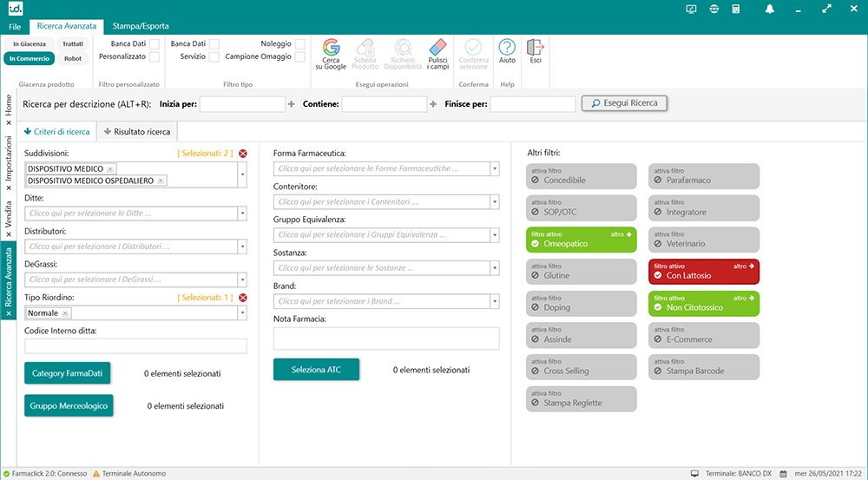868x480 pixels.
Task: Click the Nota Farmacia text field
Action: pyautogui.click(x=386, y=339)
